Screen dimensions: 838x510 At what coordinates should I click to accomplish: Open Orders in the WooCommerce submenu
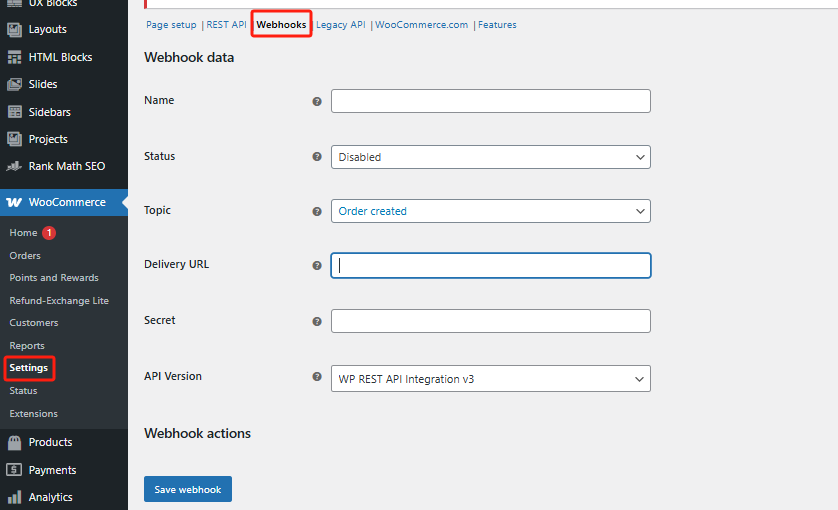pyautogui.click(x=25, y=256)
